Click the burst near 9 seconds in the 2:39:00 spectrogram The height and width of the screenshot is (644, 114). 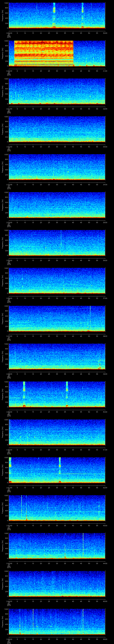tap(24, 394)
